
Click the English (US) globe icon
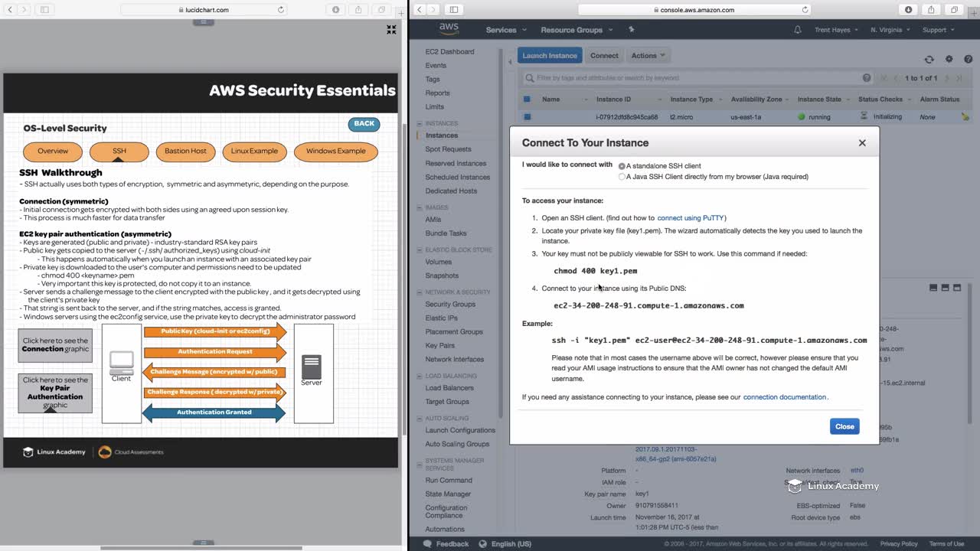click(482, 544)
